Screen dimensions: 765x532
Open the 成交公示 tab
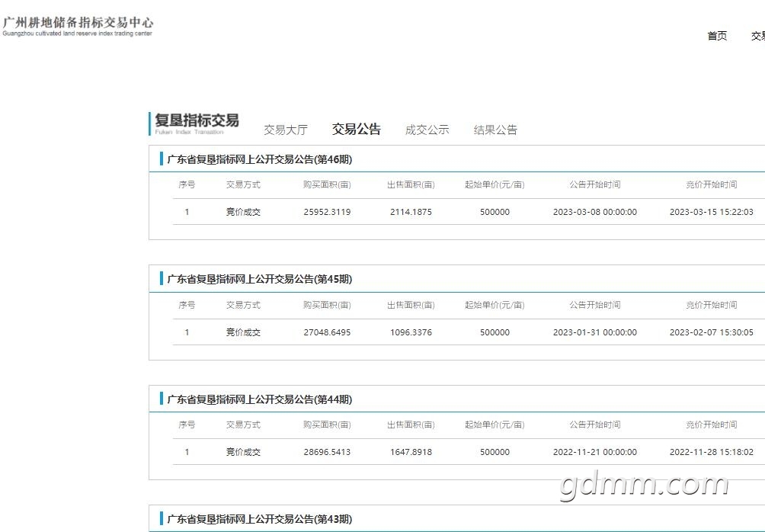pyautogui.click(x=427, y=130)
